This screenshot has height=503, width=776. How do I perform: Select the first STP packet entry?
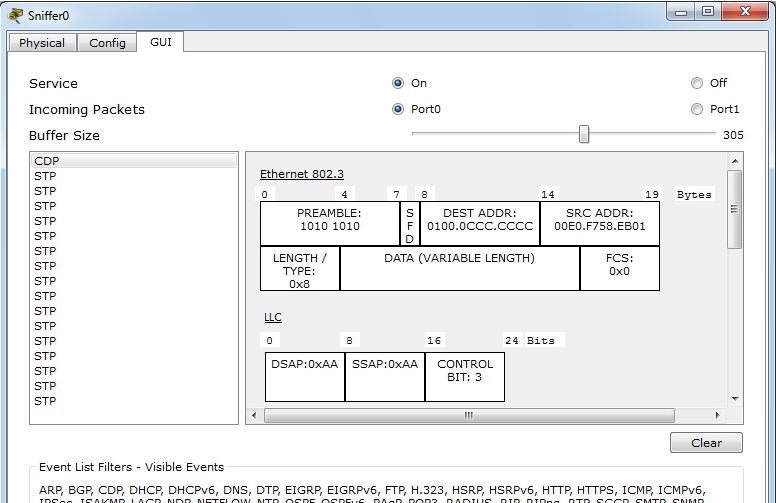(x=45, y=176)
